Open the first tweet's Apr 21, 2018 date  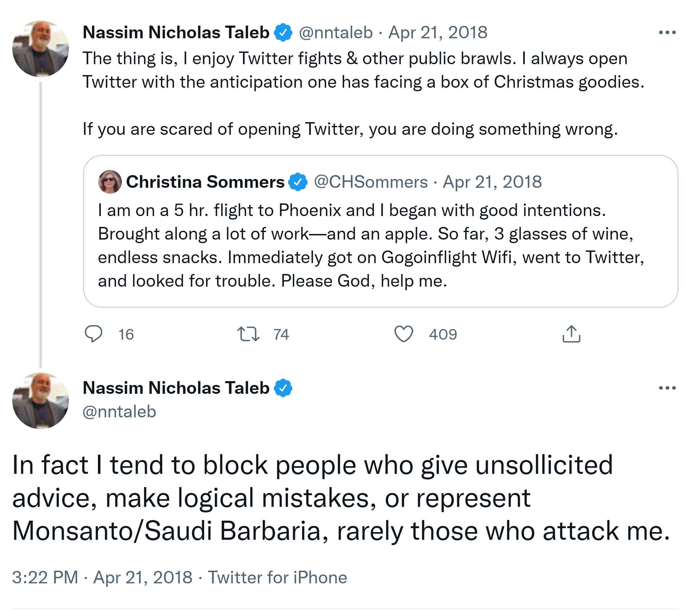point(438,32)
